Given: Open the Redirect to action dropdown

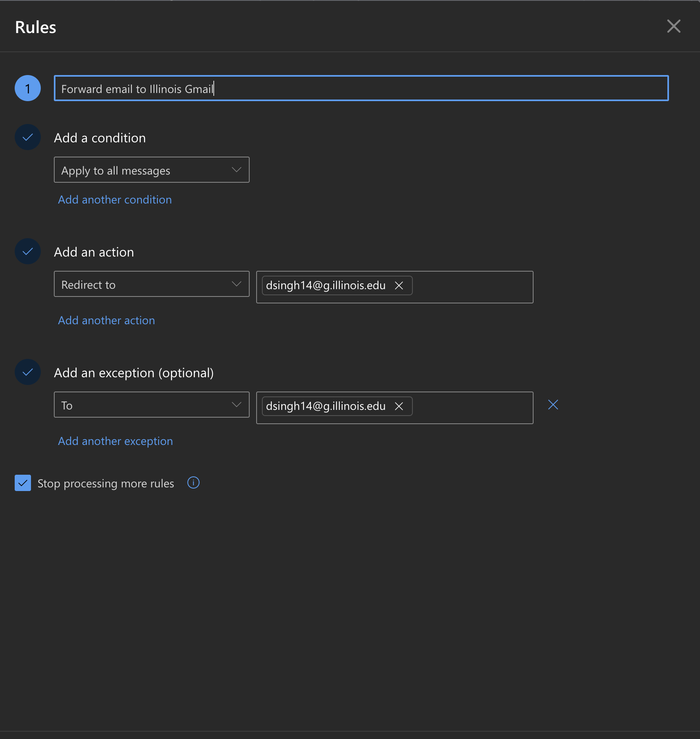Looking at the screenshot, I should tap(151, 284).
